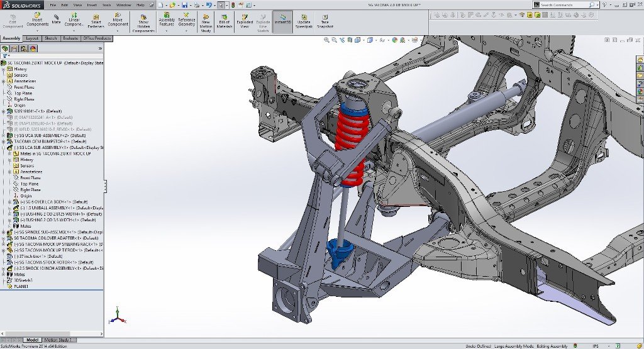The width and height of the screenshot is (644, 349).
Task: Open the Motion Study 1 tab
Action: [x=58, y=340]
